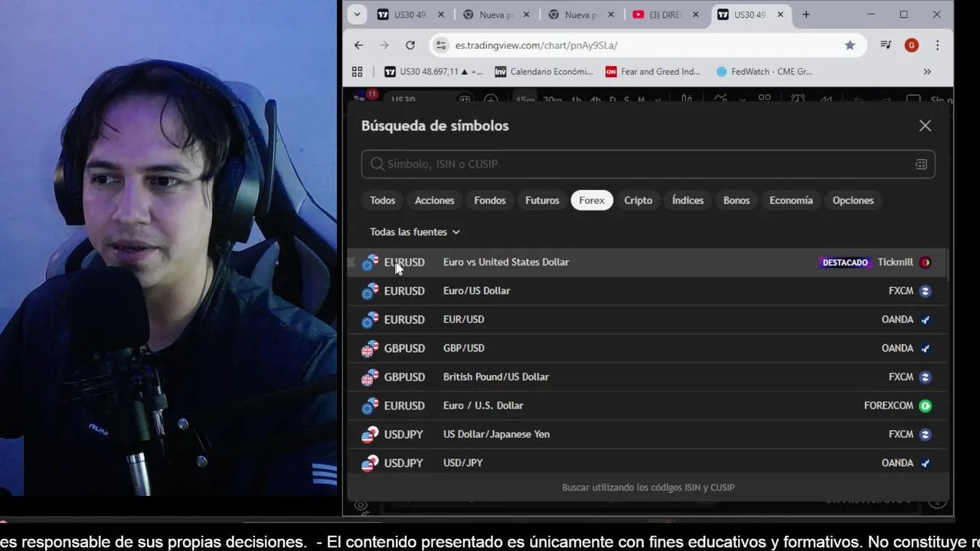The image size is (980, 551).
Task: Select the Cripto filter tab
Action: (x=638, y=201)
